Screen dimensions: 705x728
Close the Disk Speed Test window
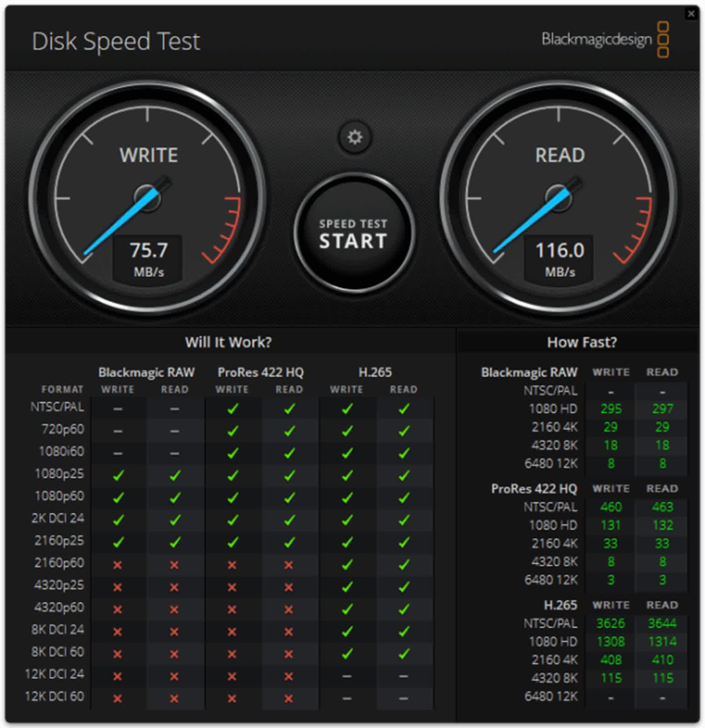click(x=691, y=14)
